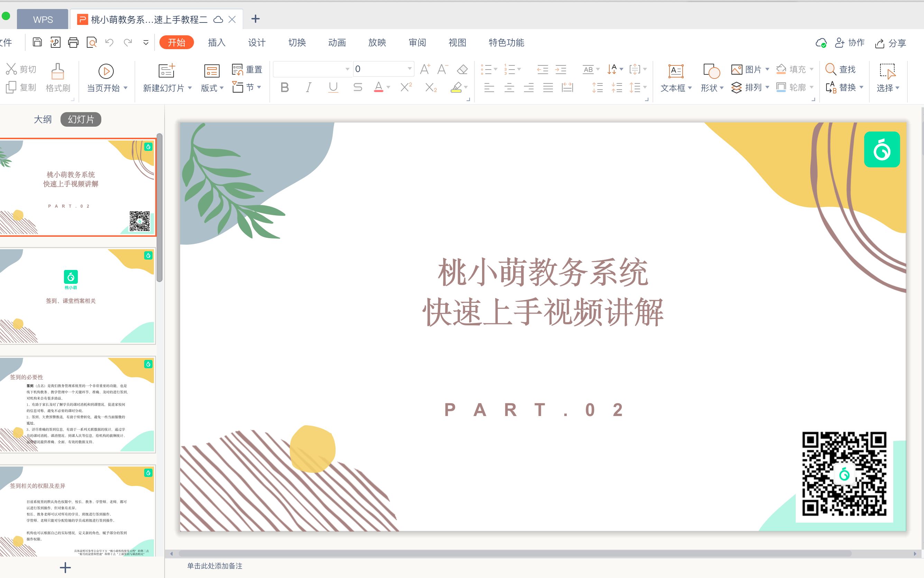This screenshot has height=578, width=924.
Task: Toggle distributed alignment
Action: [568, 88]
